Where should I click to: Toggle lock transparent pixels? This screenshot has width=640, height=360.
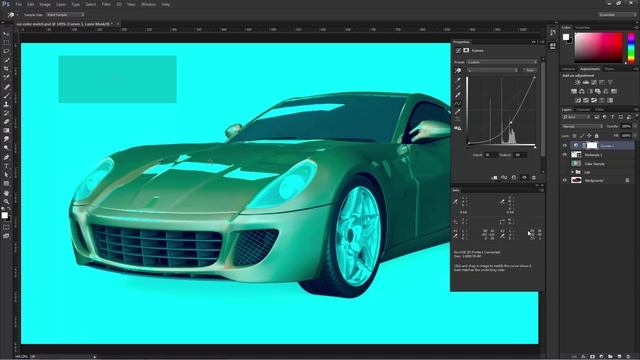(574, 136)
